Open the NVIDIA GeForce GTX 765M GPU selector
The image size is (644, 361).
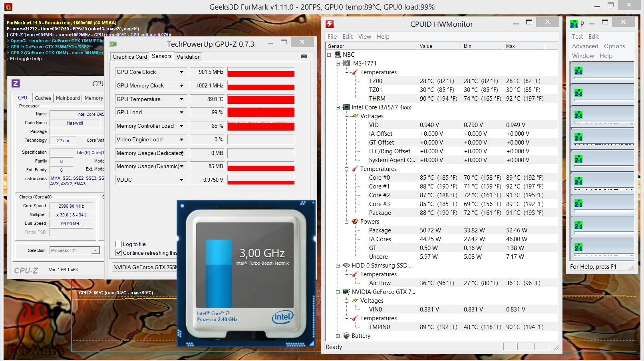click(144, 267)
